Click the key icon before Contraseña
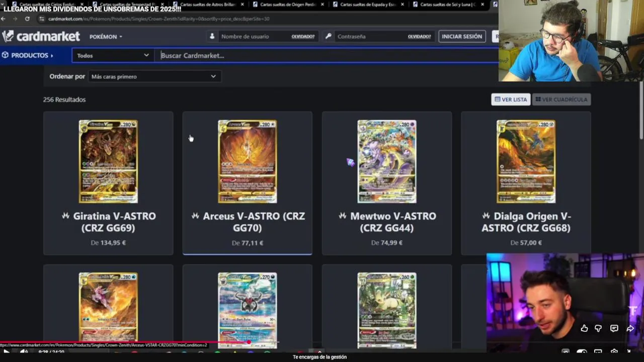 tap(328, 36)
